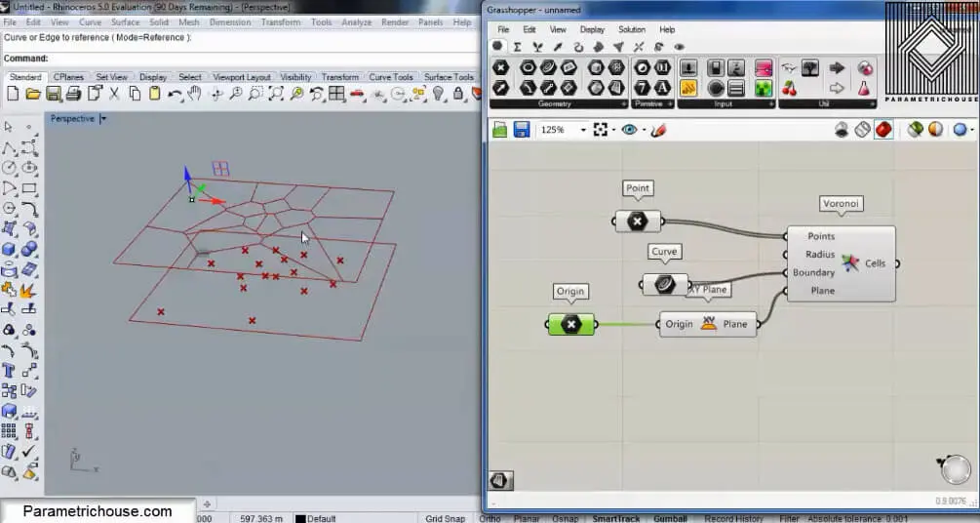980x523 pixels.
Task: Open the 125% zoom level dropdown
Action: pos(583,130)
